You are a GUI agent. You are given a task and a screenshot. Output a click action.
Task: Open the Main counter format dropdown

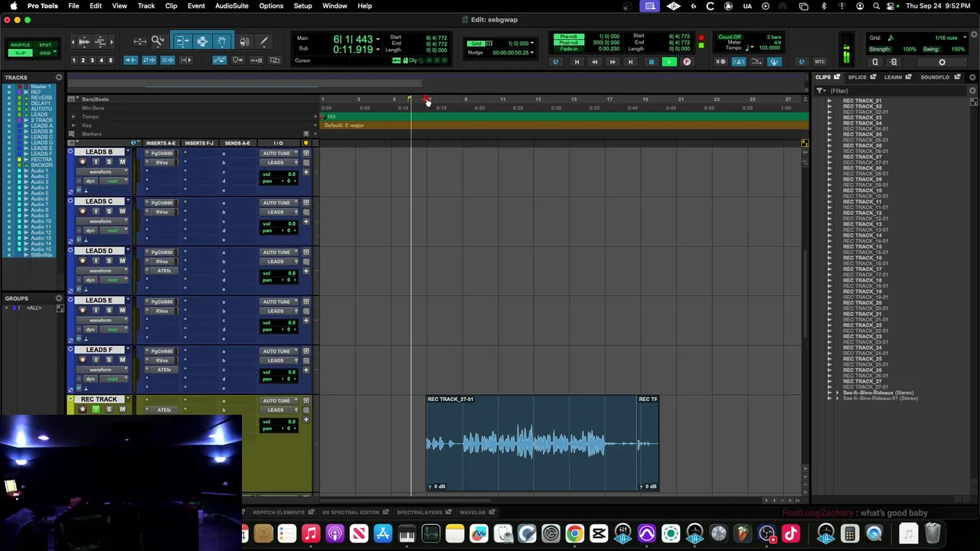377,39
